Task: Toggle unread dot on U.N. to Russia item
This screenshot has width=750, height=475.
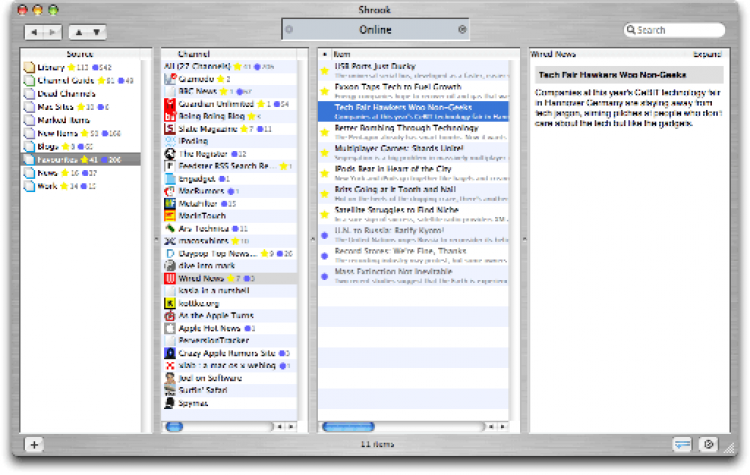Action: pyautogui.click(x=325, y=235)
